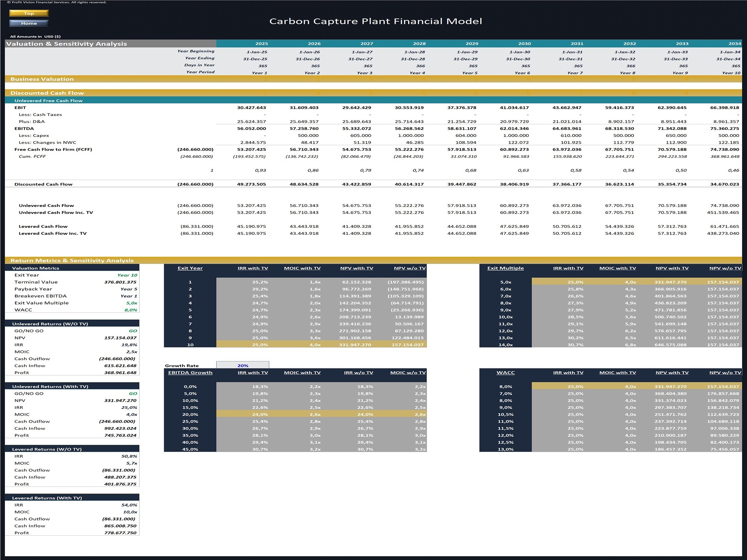Viewport: 747px width, 560px height.
Task: Select the Free Cash Flow to Firm label
Action: (x=53, y=149)
